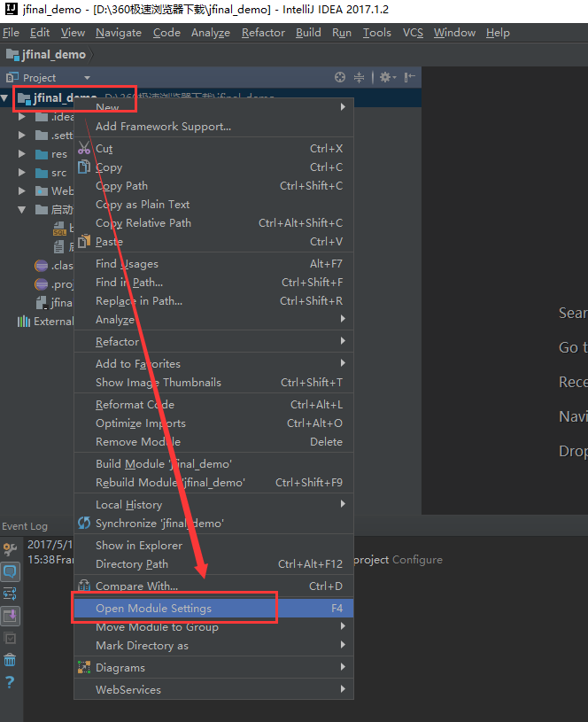Select Replace in Path...
The width and height of the screenshot is (588, 722).
click(213, 300)
